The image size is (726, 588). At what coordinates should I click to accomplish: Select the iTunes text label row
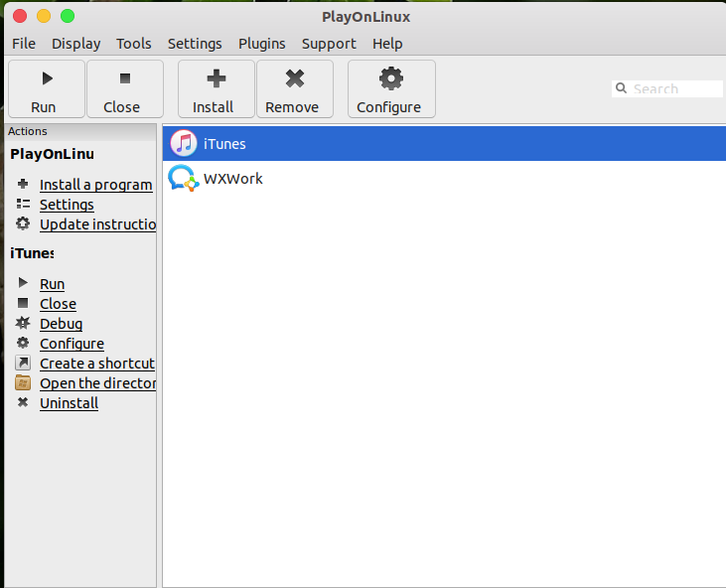(444, 144)
